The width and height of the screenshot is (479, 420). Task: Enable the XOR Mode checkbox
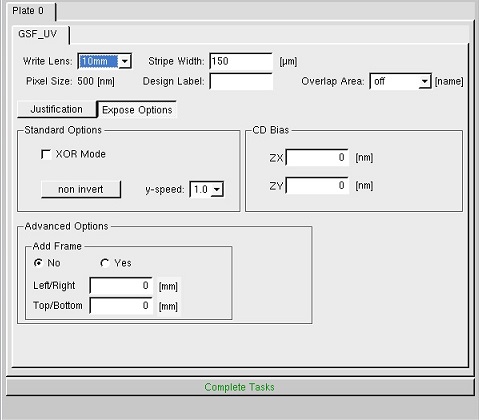(x=46, y=154)
